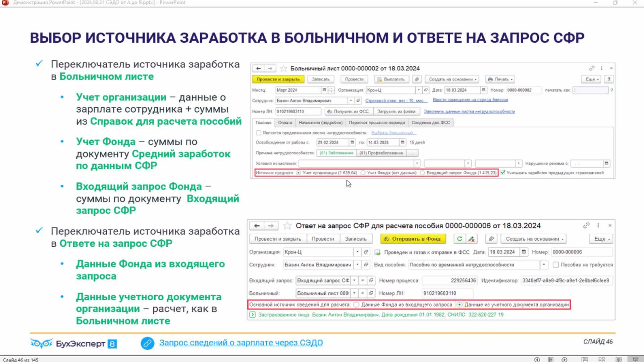Click the Отправить в Фонд button
Viewport: 644px width, 362px height.
click(413, 239)
